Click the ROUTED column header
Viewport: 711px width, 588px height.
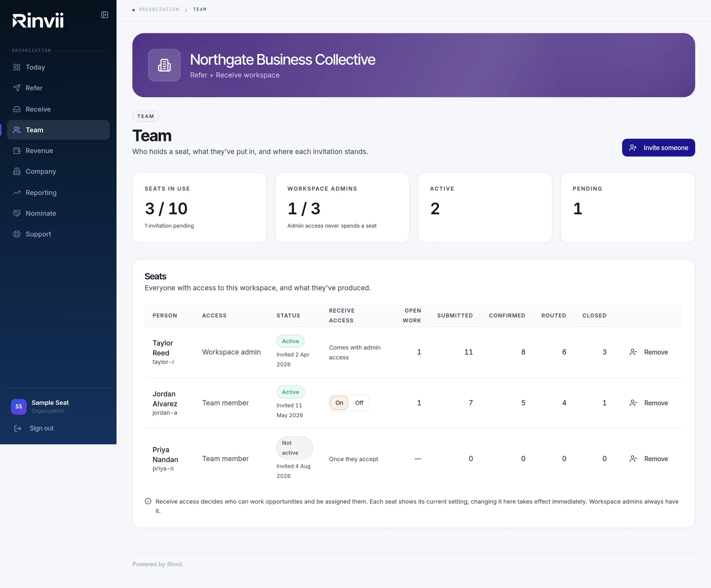click(554, 316)
